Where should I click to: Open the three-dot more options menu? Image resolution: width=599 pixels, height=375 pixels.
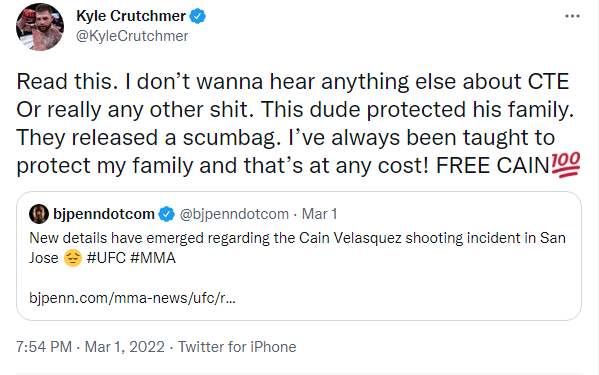coord(572,16)
